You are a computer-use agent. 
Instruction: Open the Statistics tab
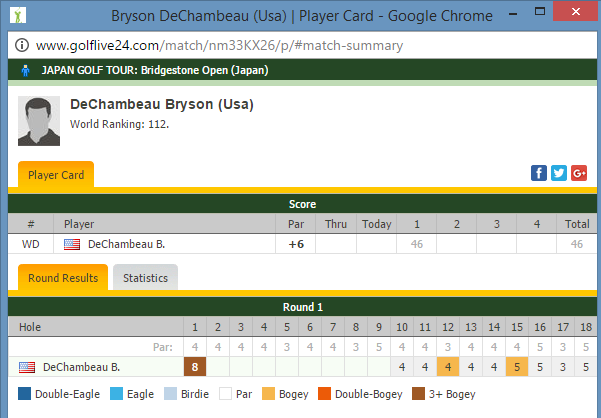click(x=145, y=278)
